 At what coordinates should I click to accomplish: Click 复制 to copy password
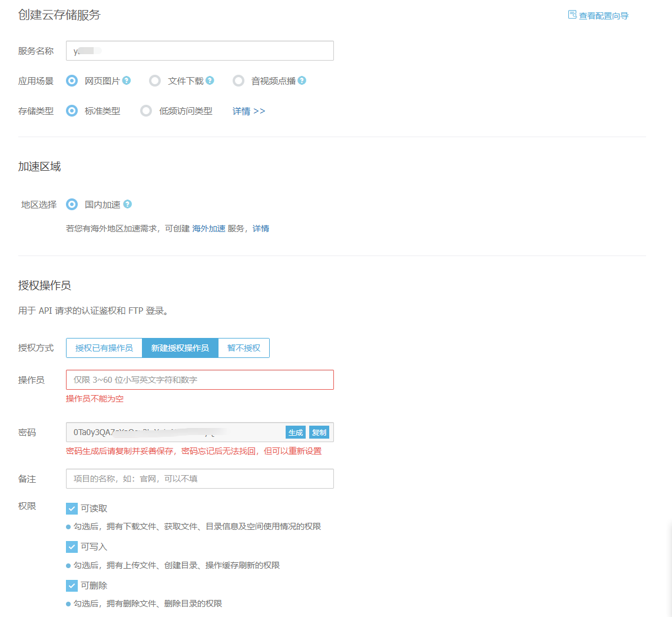click(319, 433)
